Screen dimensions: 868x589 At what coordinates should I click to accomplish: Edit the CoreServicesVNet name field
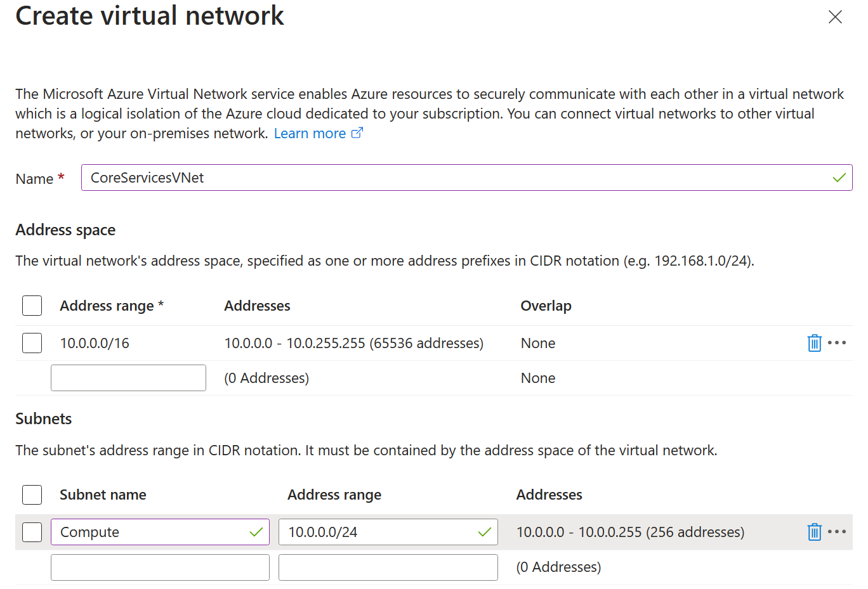[457, 178]
